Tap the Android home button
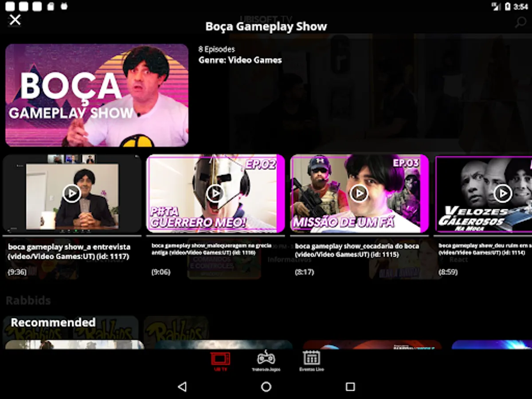Screen dimensions: 532x399 (x=266, y=387)
